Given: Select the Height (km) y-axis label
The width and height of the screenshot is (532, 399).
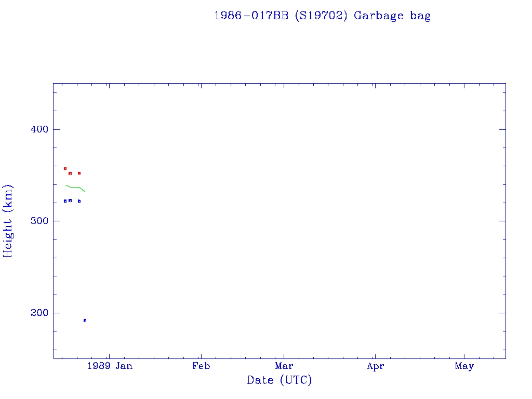Looking at the screenshot, I should (8, 221).
